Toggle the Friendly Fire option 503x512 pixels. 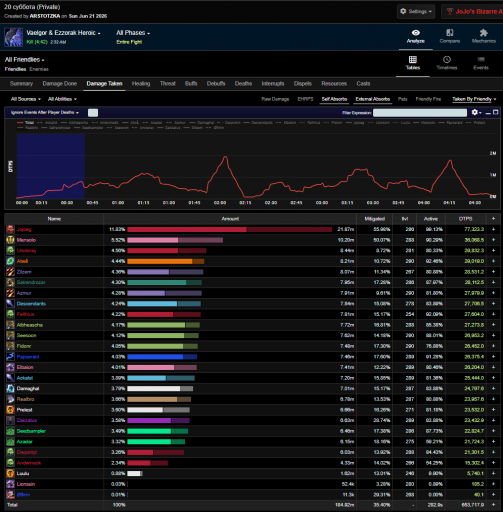click(x=428, y=99)
